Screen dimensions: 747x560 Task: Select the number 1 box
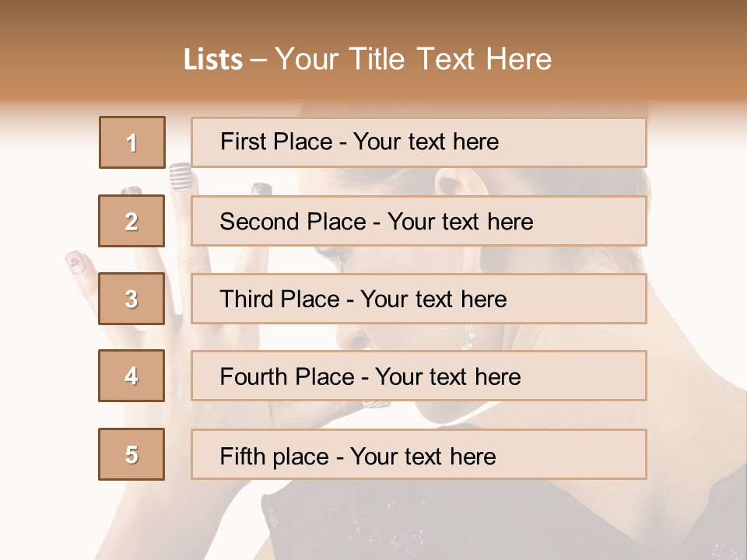click(132, 142)
